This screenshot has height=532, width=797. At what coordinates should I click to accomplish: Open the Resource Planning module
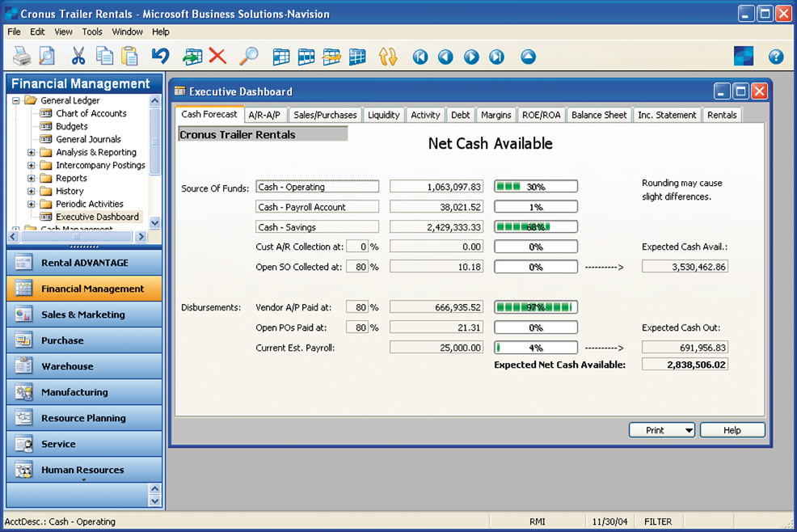pyautogui.click(x=84, y=418)
